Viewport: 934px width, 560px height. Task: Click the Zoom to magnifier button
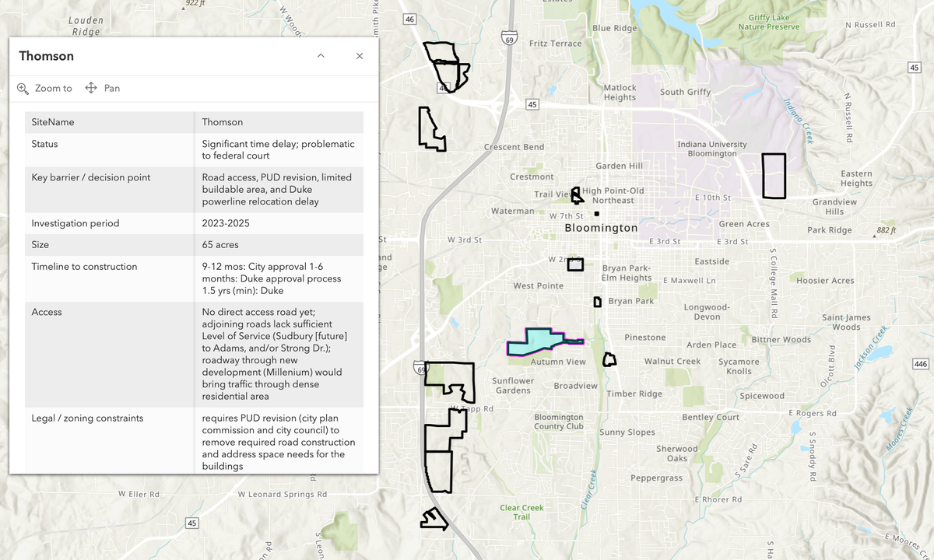coord(44,88)
